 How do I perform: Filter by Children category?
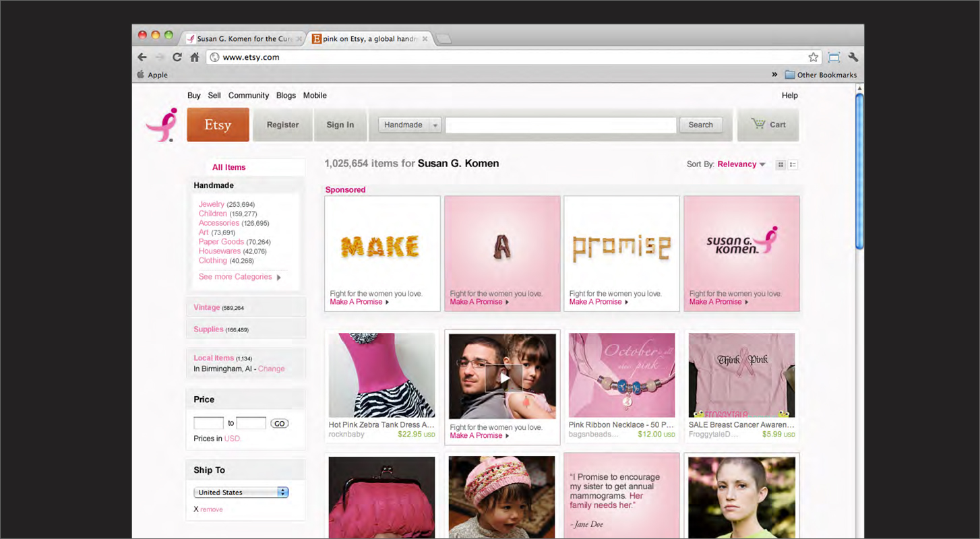213,214
